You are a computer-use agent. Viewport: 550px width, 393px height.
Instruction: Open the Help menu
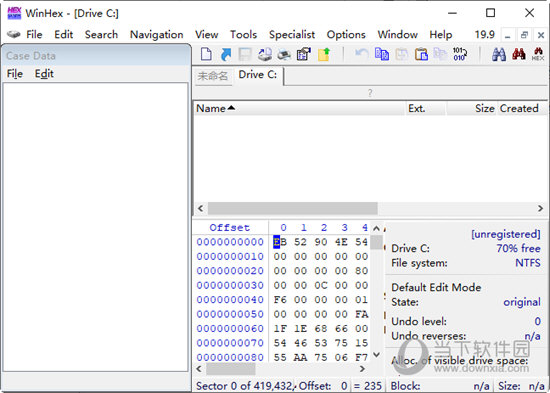pos(441,35)
